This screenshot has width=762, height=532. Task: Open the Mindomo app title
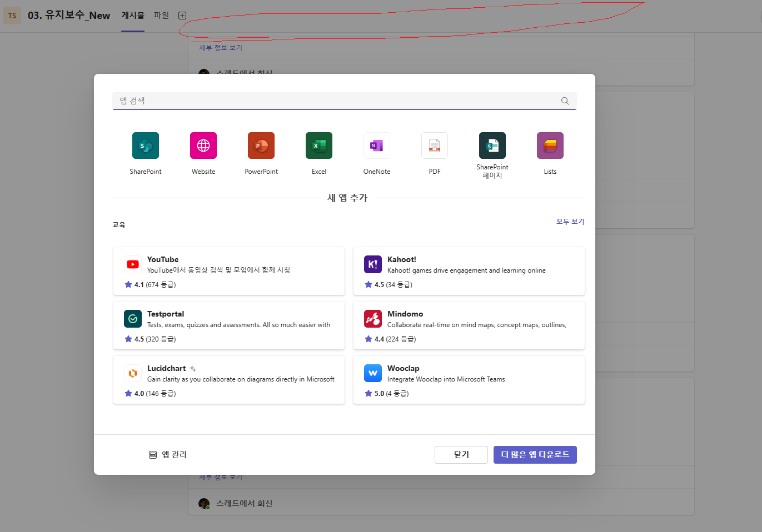point(405,314)
